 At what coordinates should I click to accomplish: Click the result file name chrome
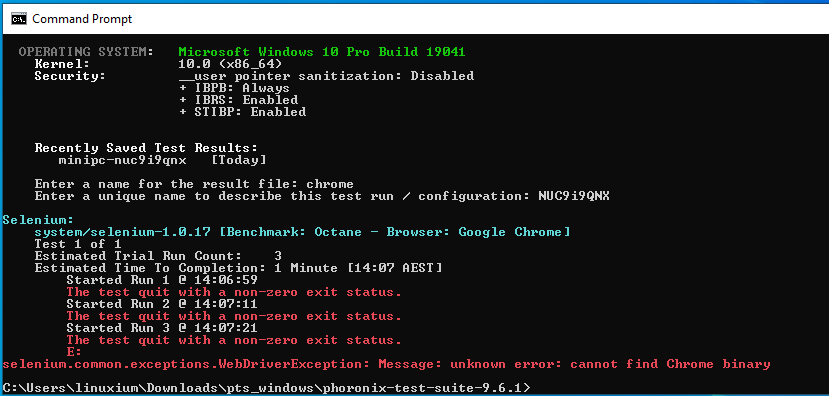click(330, 184)
